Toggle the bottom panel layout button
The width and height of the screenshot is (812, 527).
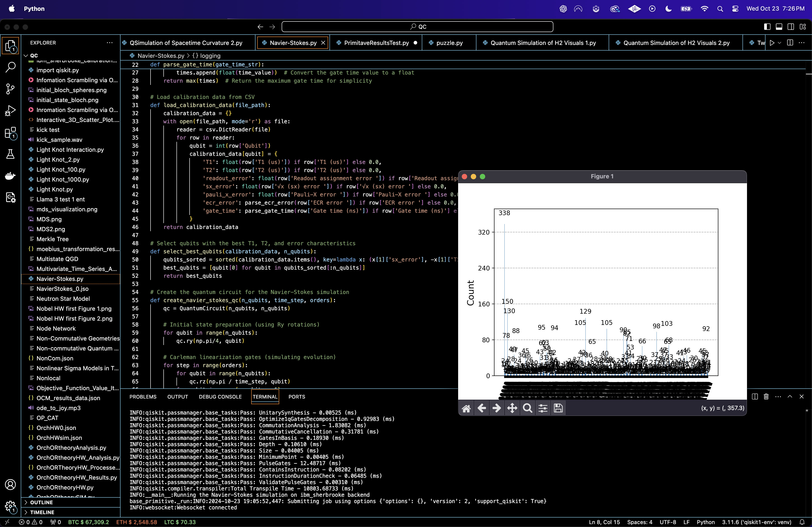click(779, 27)
